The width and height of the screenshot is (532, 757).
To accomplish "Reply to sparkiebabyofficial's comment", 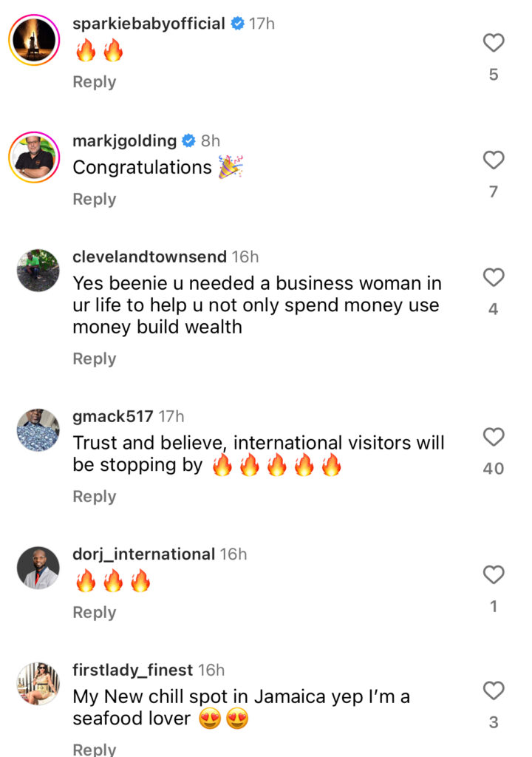I will 94,82.
